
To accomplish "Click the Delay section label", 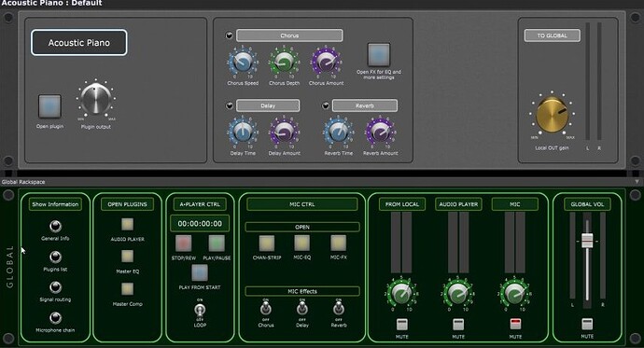I will (x=268, y=105).
